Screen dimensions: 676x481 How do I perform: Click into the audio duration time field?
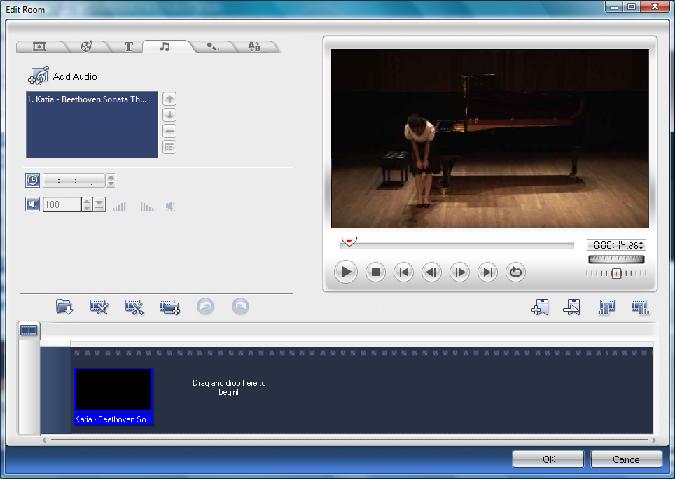click(74, 181)
